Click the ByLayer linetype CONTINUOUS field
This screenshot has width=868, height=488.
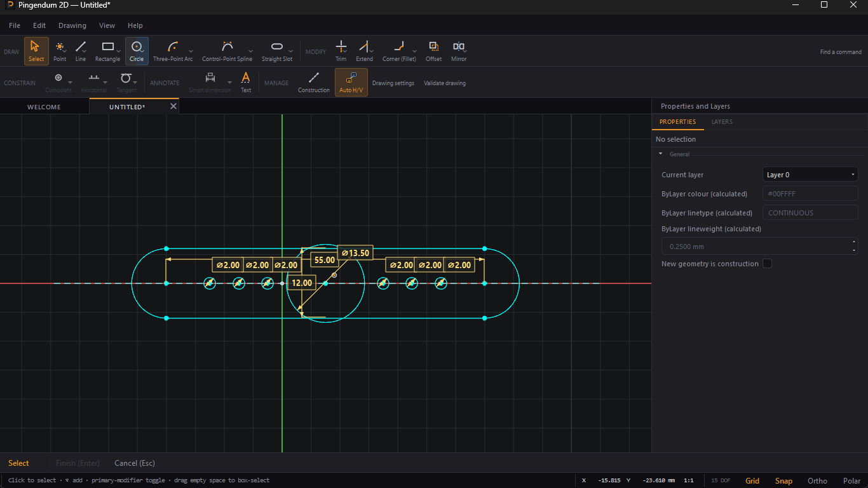click(x=810, y=213)
